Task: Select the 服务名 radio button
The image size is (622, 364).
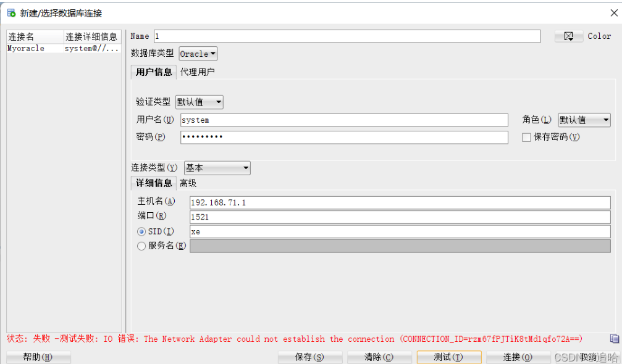Action: click(x=141, y=246)
